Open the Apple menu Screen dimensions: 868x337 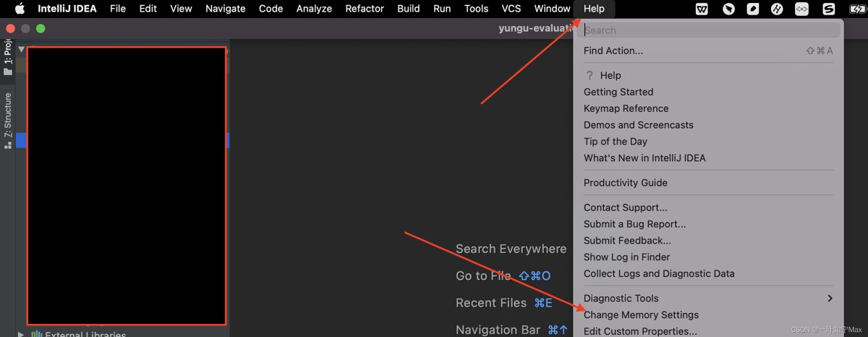tap(20, 9)
